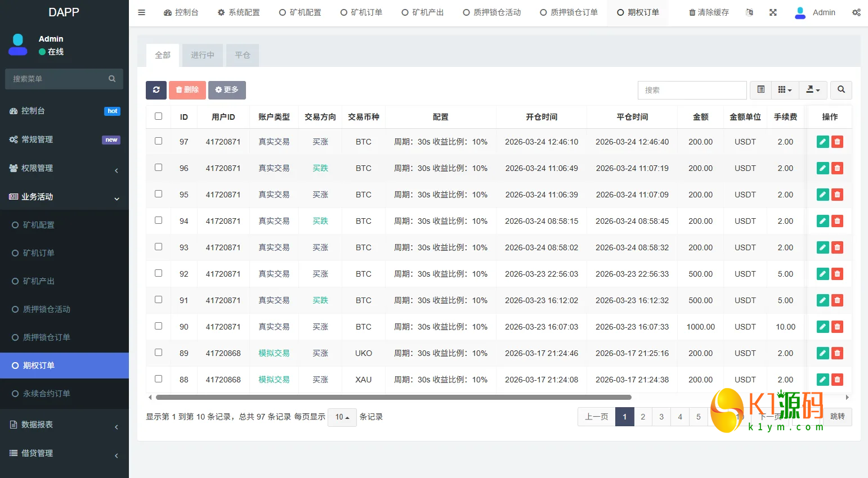Go to page 2
Image resolution: width=868 pixels, height=478 pixels.
point(643,417)
